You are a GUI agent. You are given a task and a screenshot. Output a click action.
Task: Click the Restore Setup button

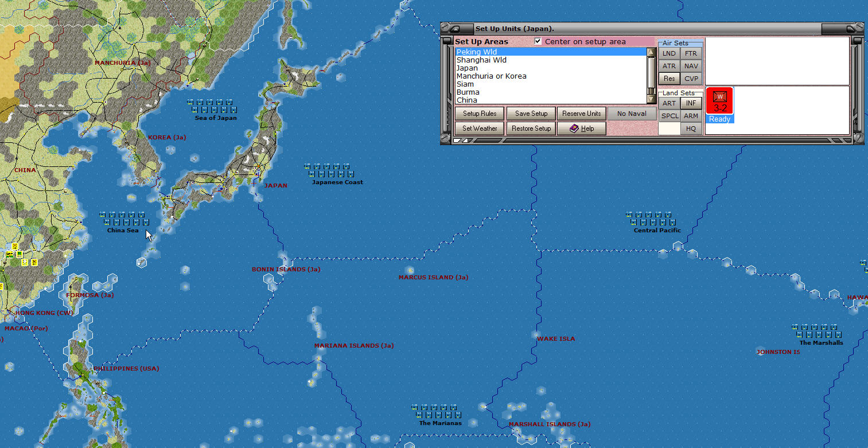pyautogui.click(x=531, y=128)
